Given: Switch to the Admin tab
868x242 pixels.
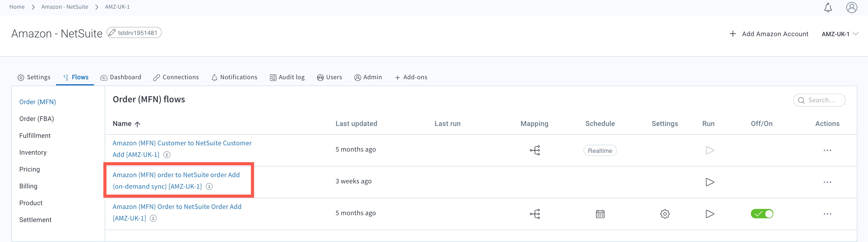Looking at the screenshot, I should (x=368, y=77).
